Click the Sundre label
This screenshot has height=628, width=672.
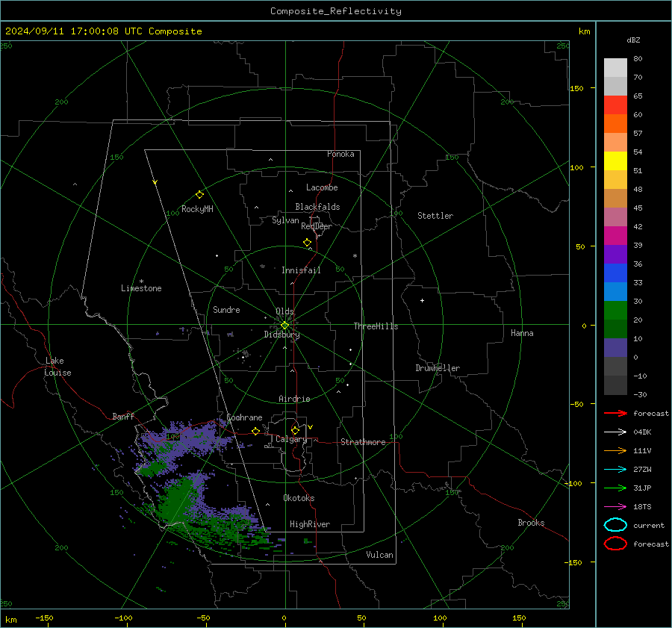tap(226, 309)
